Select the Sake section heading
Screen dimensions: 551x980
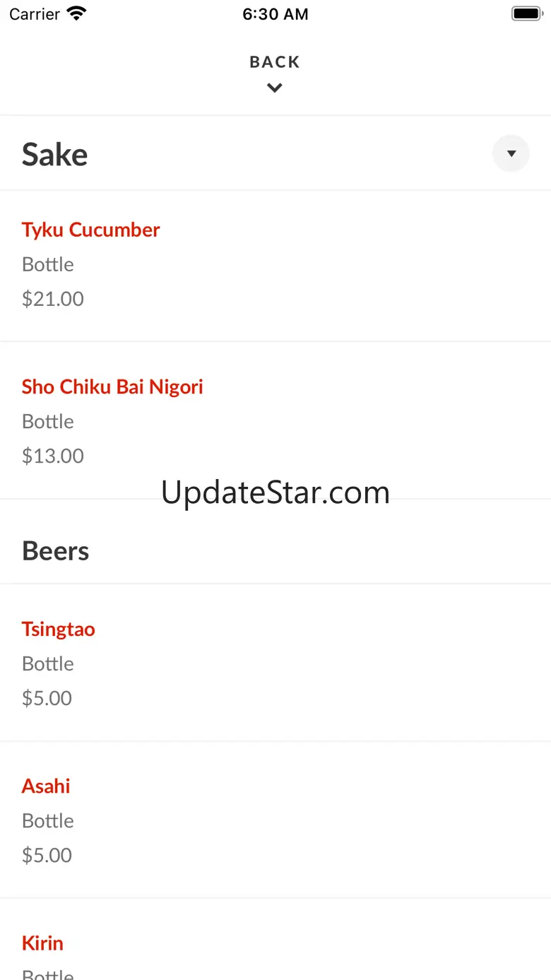click(x=55, y=154)
